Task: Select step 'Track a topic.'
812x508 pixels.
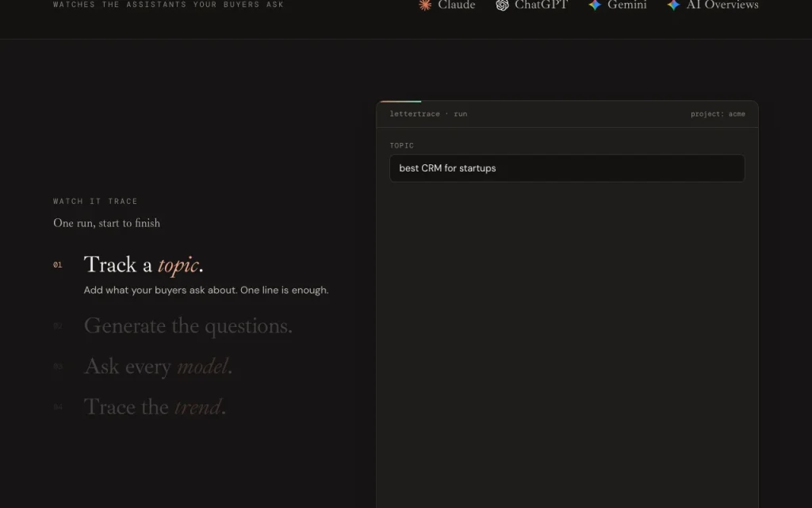Action: (x=144, y=265)
